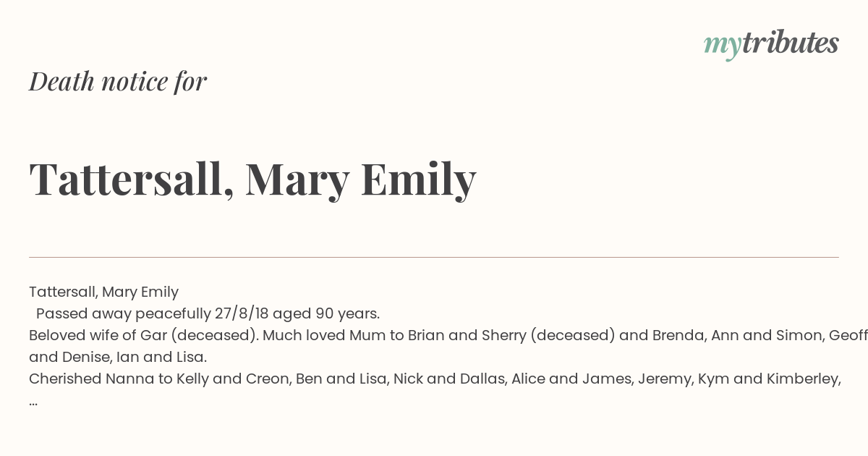Image resolution: width=868 pixels, height=456 pixels.
Task: Select the 'Death notice for' heading
Action: (x=118, y=81)
